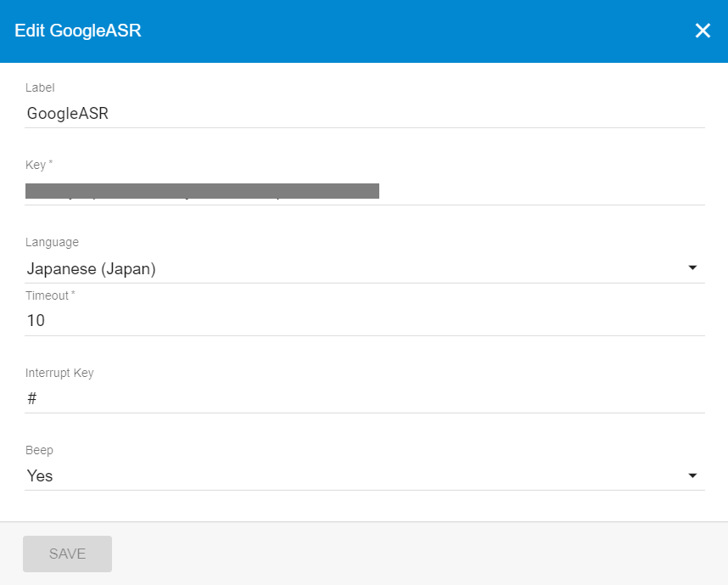
Task: Click the Label field containing GoogleASR
Action: pyautogui.click(x=365, y=113)
